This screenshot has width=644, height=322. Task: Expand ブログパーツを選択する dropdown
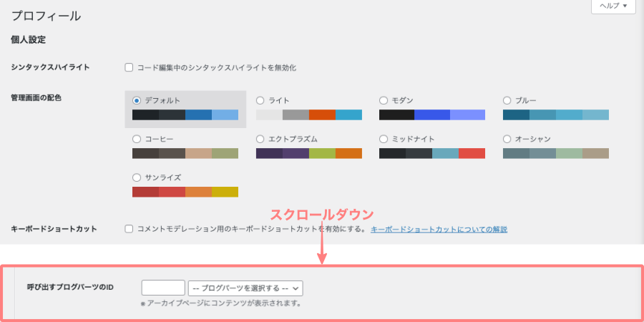245,288
